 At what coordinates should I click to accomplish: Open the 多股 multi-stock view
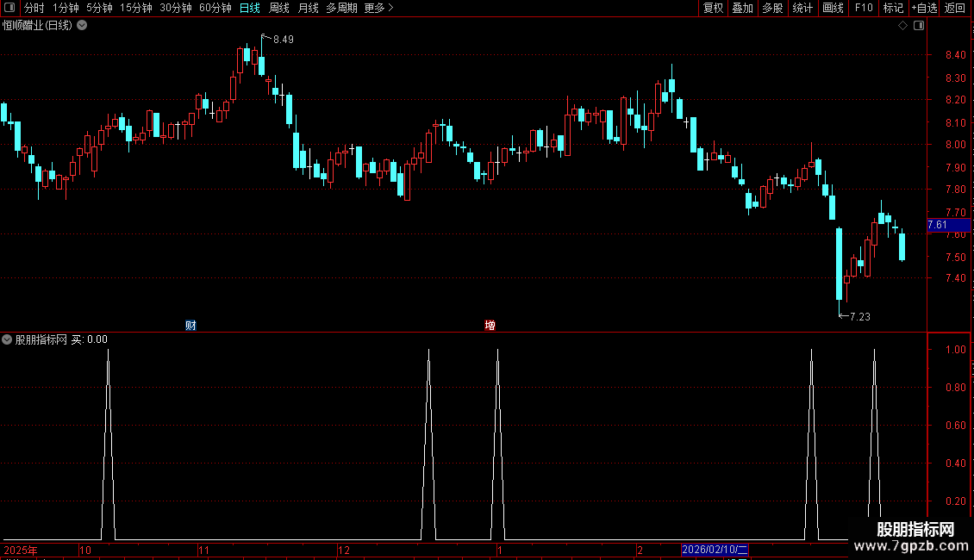click(x=772, y=8)
